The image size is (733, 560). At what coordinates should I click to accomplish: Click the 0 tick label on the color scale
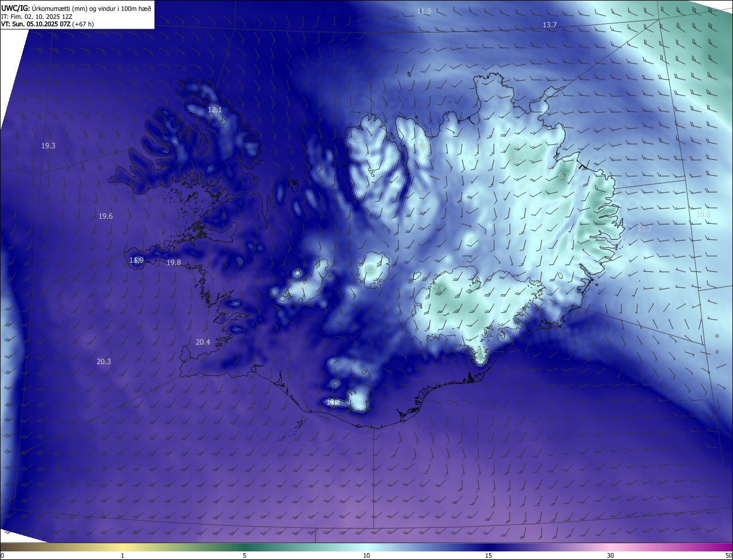pos(2,555)
